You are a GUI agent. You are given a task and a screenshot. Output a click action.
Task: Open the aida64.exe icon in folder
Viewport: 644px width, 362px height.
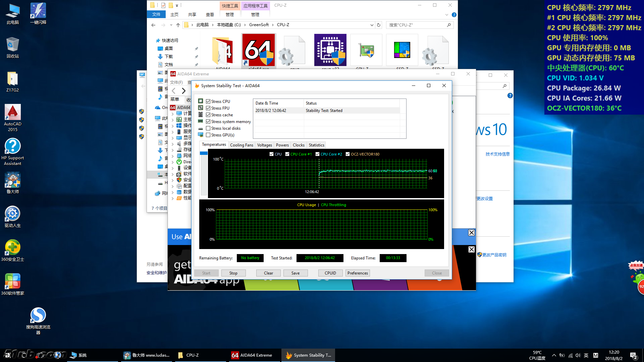point(258,50)
